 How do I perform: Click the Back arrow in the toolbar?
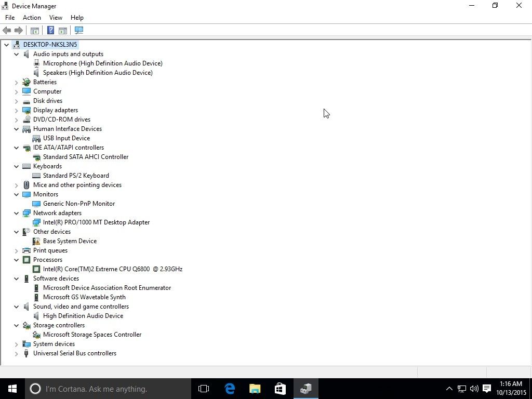(x=7, y=31)
